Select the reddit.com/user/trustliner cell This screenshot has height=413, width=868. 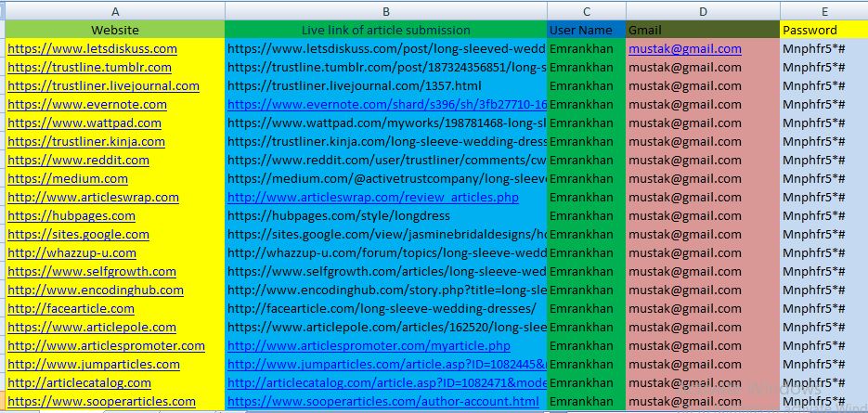tap(386, 160)
